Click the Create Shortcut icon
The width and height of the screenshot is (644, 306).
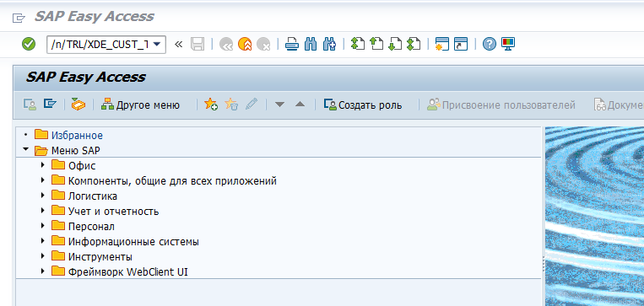(x=461, y=44)
